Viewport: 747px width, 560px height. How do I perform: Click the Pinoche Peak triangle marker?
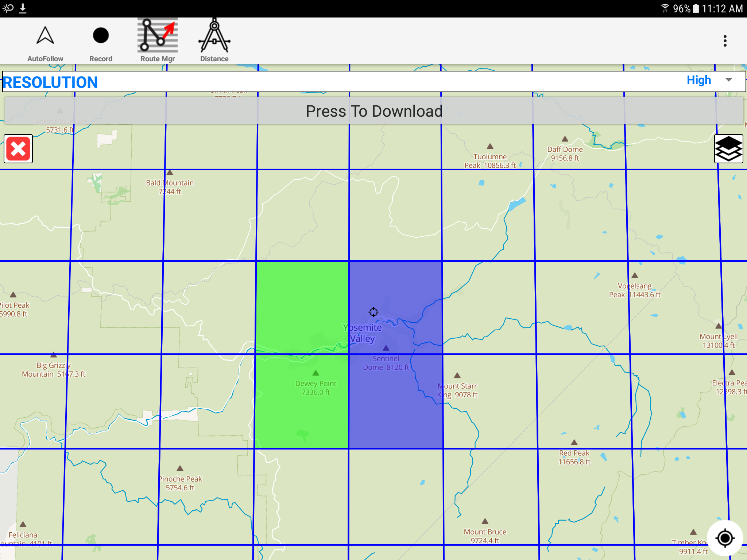click(180, 468)
